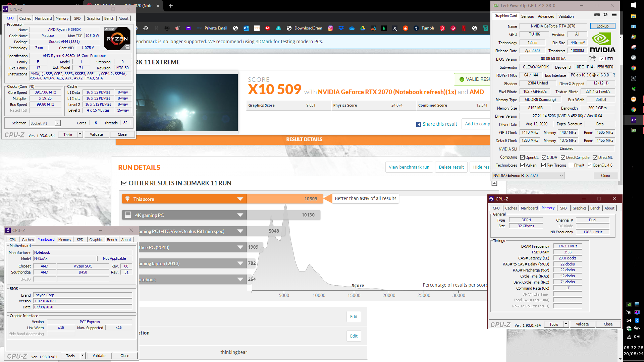The image size is (644, 362).
Task: Open the GPU selection dropdown in GPU-Z
Action: 528,176
